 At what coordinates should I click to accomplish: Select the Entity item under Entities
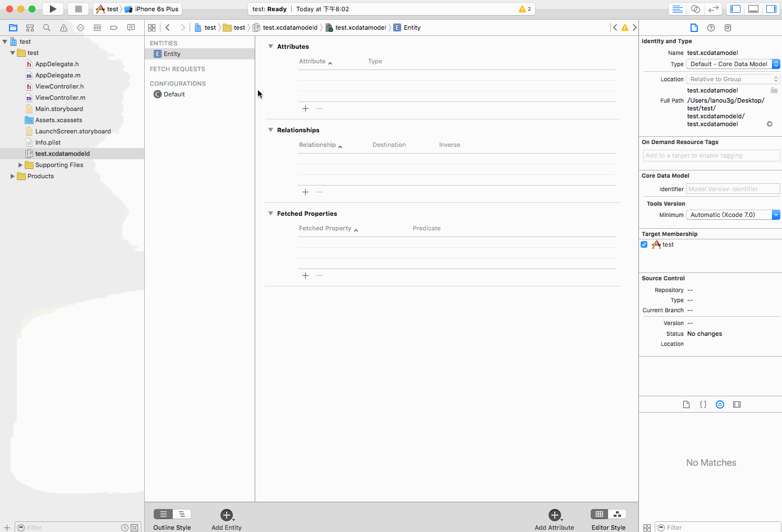click(x=200, y=54)
